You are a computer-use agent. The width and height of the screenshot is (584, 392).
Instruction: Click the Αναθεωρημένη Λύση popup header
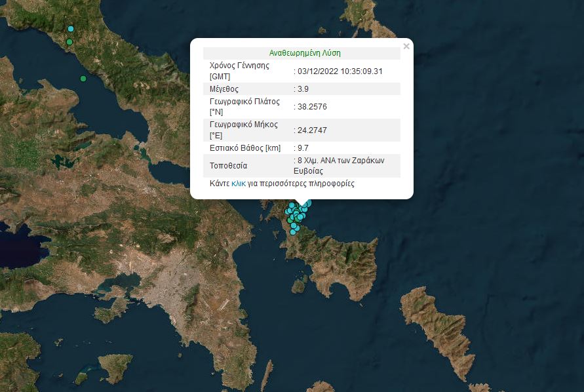pos(305,53)
